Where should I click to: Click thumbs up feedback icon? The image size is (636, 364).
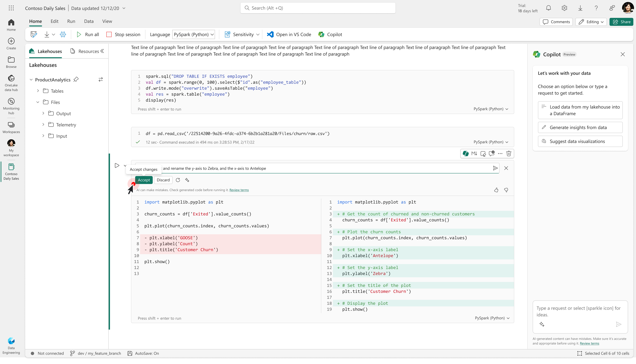click(x=496, y=190)
